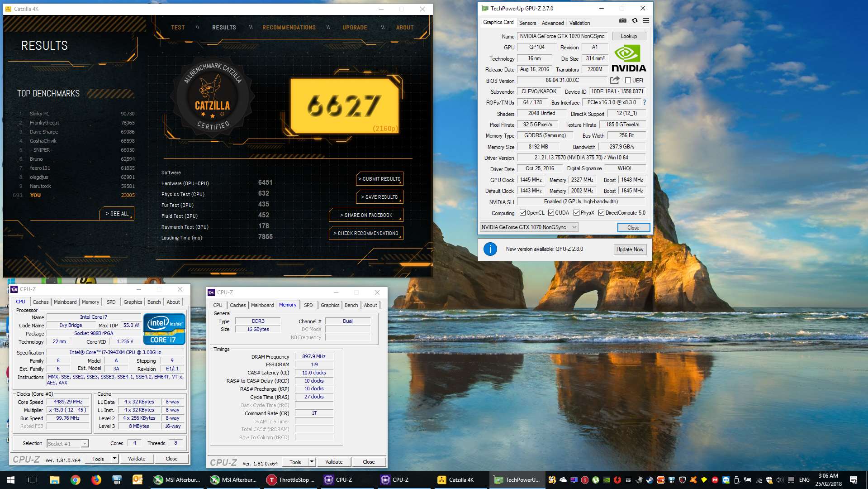The image size is (868, 489).
Task: Open Windows Start menu
Action: (11, 480)
